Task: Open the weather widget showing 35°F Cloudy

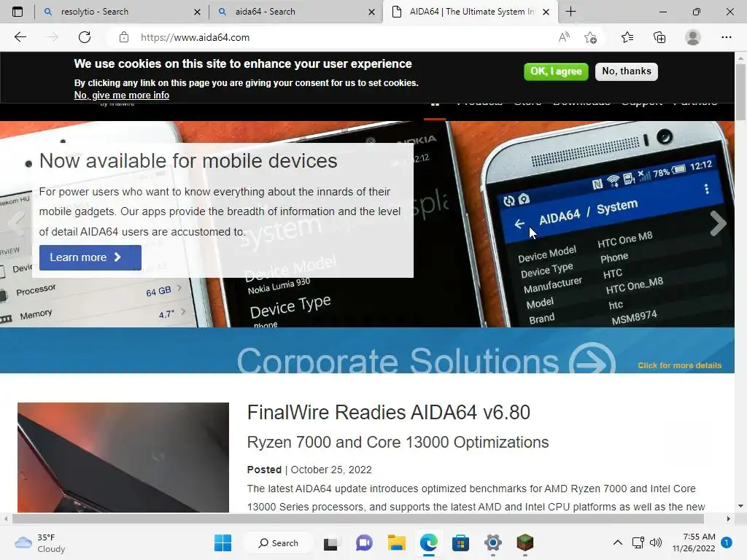Action: point(39,542)
